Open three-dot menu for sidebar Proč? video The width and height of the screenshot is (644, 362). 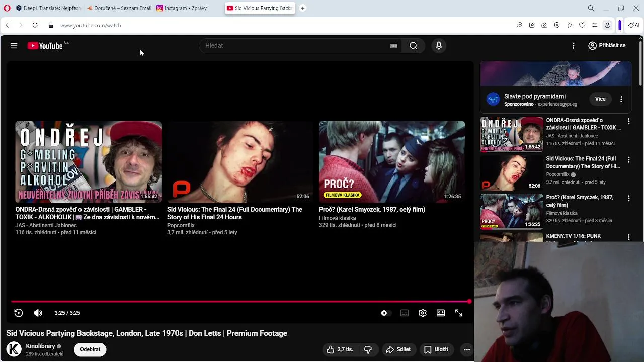click(628, 199)
